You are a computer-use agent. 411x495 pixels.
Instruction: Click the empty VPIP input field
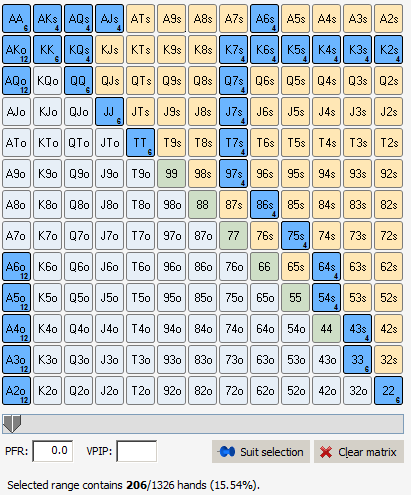(136, 451)
